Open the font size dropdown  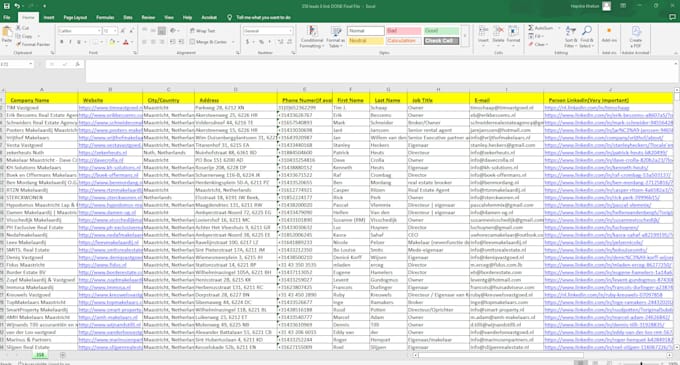(x=115, y=31)
